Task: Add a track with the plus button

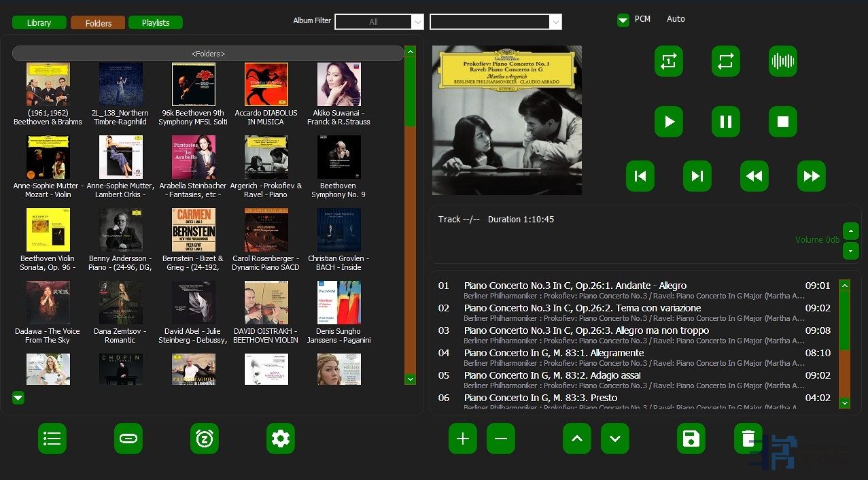Action: coord(463,439)
